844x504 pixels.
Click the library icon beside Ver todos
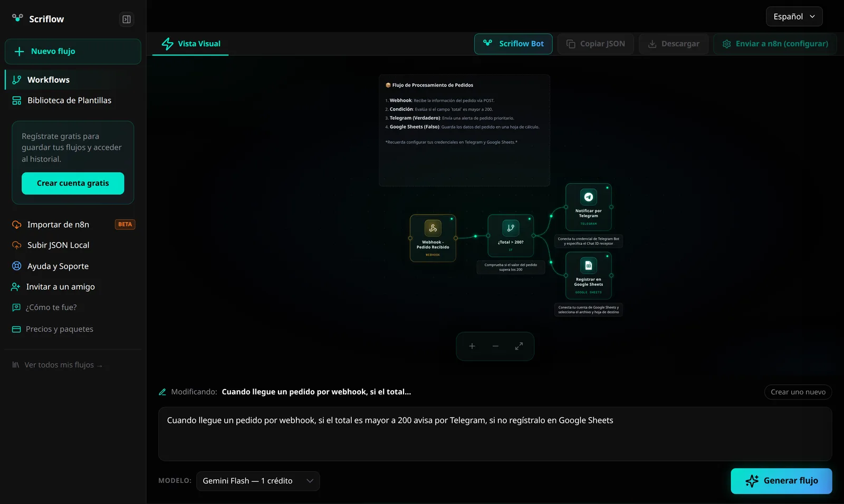tap(16, 365)
